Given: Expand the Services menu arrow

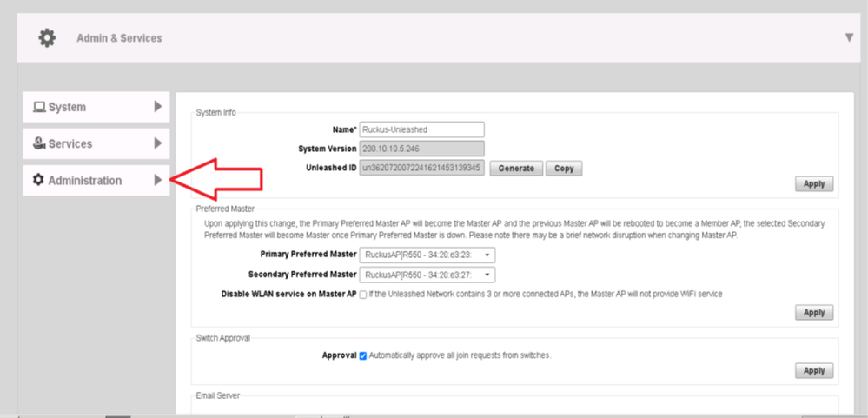Looking at the screenshot, I should click(157, 143).
